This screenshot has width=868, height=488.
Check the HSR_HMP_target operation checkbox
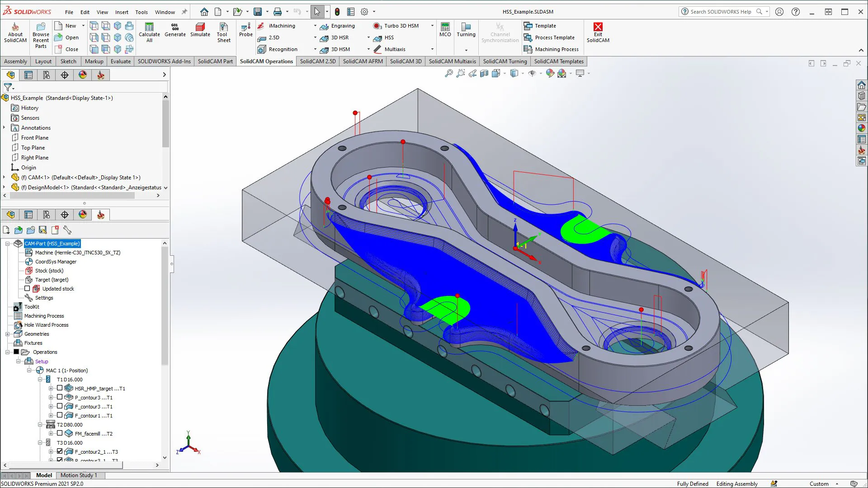click(x=60, y=388)
